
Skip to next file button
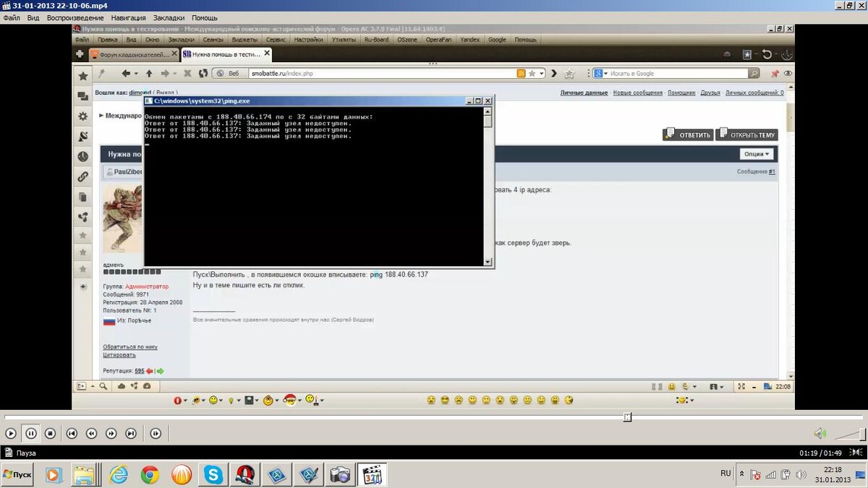point(131,434)
